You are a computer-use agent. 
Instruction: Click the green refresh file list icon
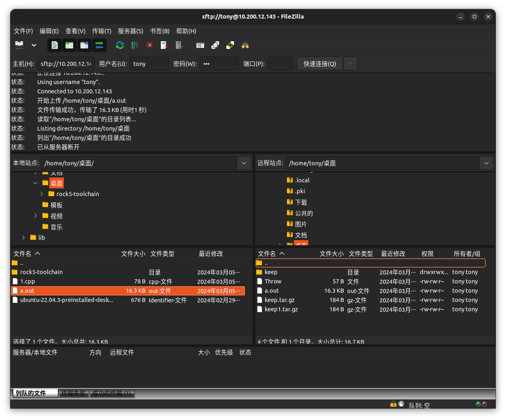click(x=120, y=45)
